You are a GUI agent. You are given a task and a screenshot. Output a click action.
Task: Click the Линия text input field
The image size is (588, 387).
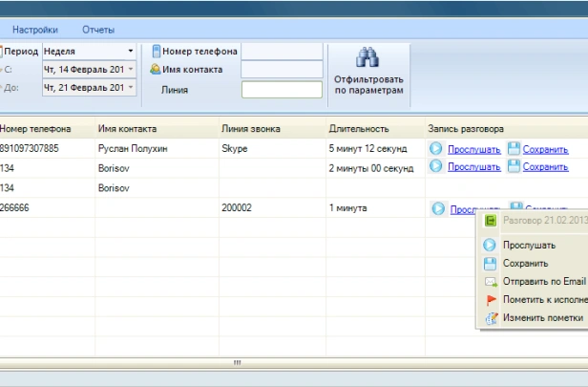282,90
